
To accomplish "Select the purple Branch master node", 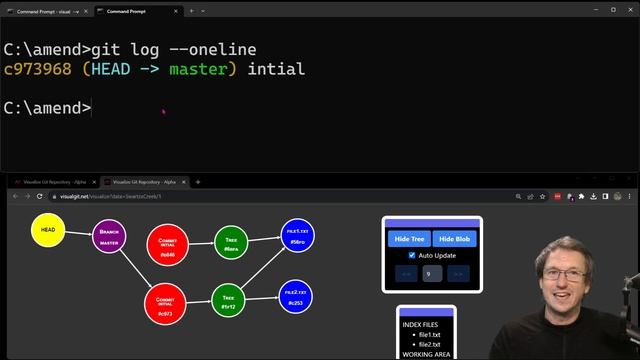I will point(109,236).
